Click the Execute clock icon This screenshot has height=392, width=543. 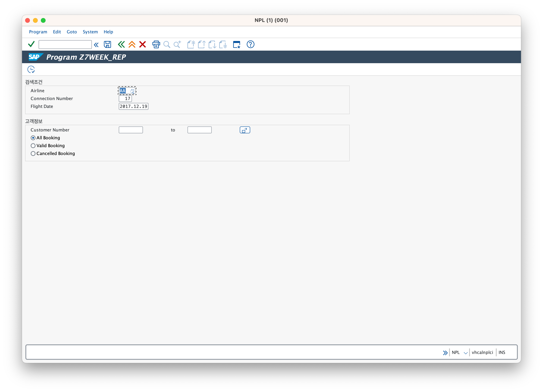click(31, 70)
